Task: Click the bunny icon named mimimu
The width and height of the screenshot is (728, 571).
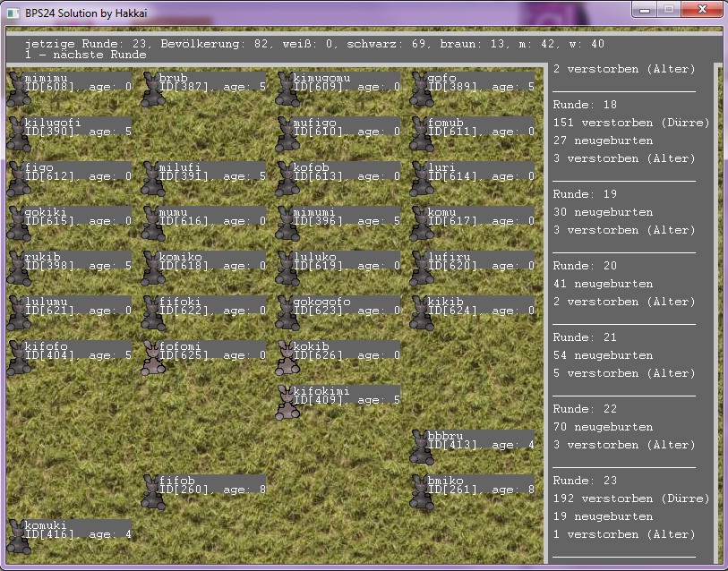Action: [x=18, y=89]
